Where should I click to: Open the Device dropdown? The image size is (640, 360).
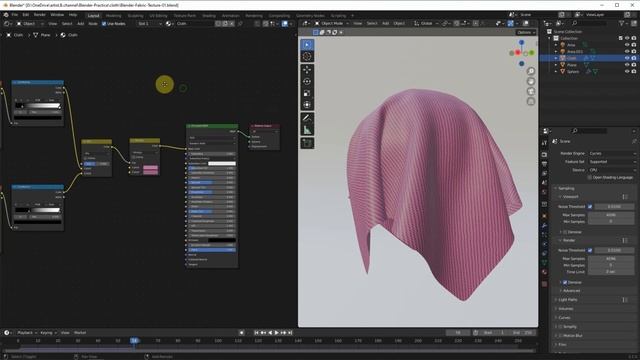[612, 170]
